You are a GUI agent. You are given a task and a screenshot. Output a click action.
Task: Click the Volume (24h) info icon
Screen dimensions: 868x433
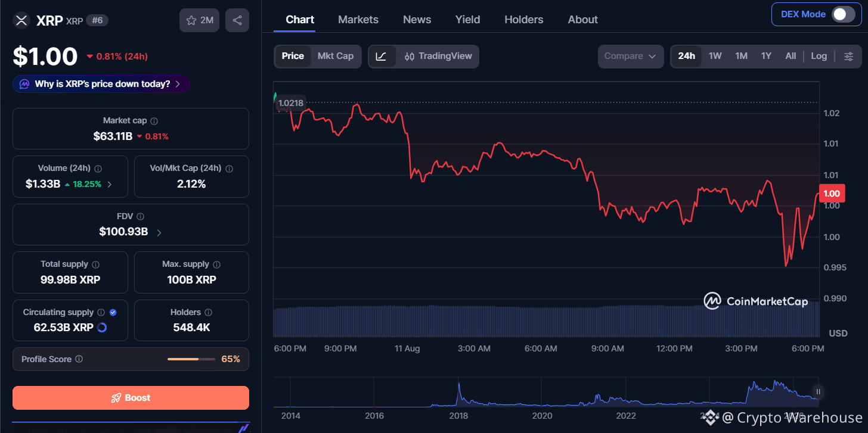(98, 169)
